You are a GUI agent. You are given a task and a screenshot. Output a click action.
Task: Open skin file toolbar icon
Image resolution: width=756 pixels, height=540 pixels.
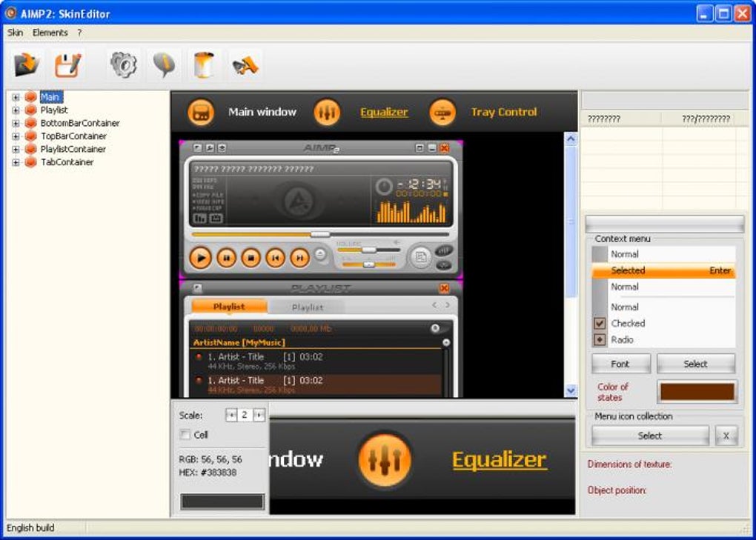coord(27,64)
